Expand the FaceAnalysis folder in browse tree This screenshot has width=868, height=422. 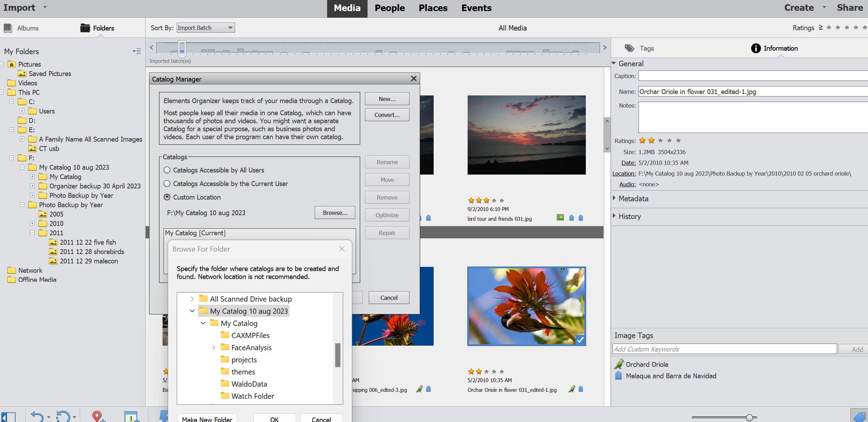click(214, 347)
